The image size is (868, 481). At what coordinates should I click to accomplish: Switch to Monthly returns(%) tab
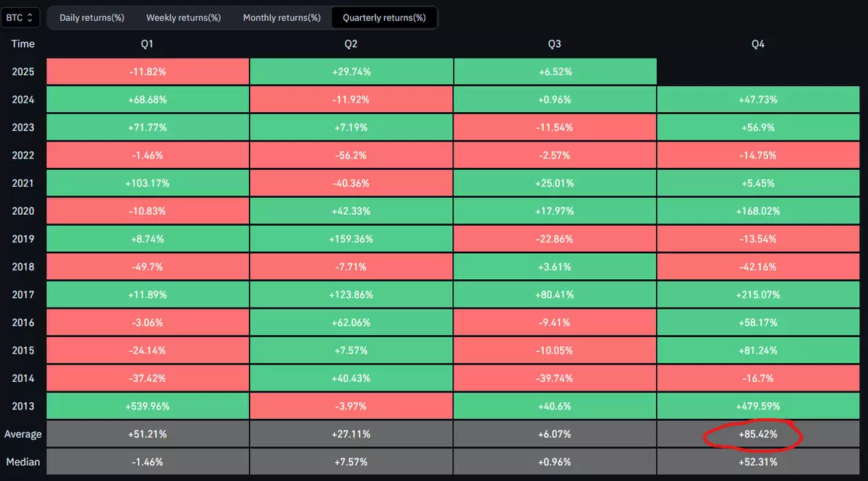tap(281, 17)
